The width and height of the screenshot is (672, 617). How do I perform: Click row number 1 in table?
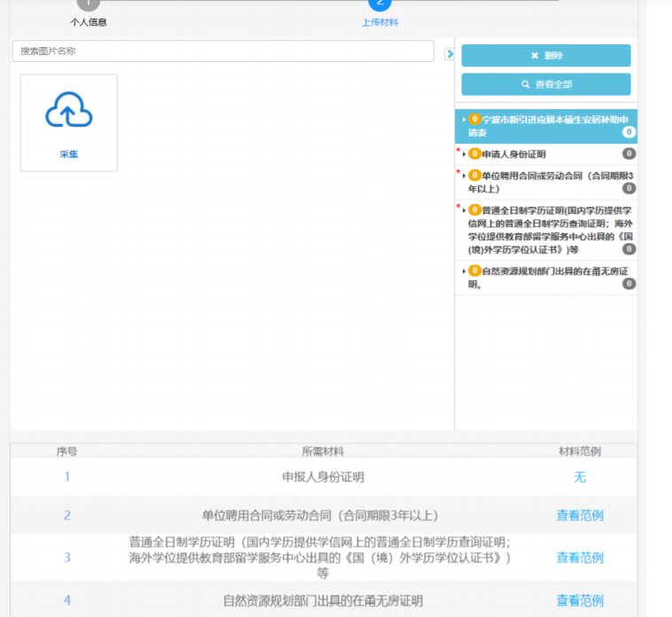tap(66, 477)
